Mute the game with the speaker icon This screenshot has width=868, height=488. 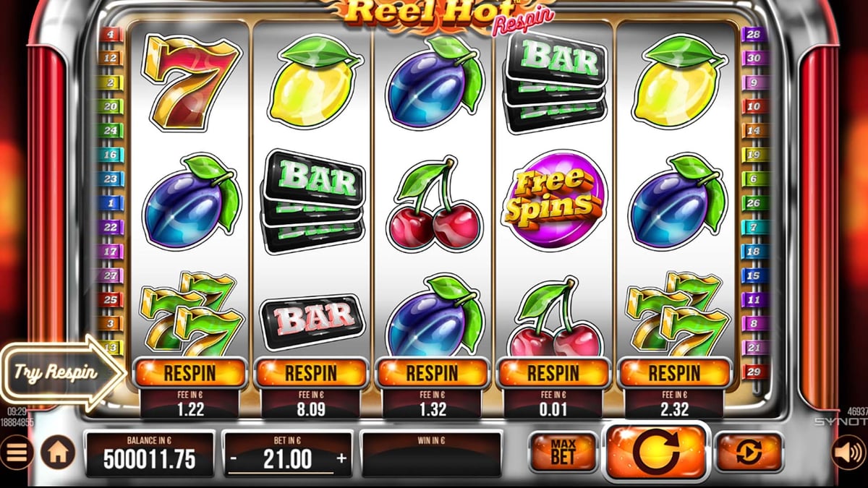[845, 453]
